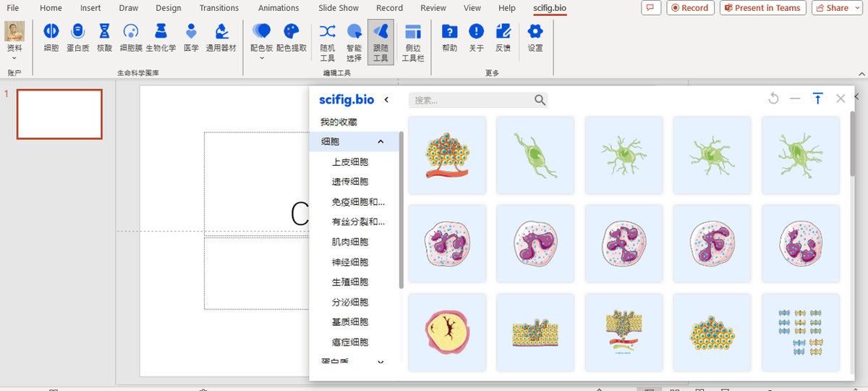Click the pin-to-top arrow icon in scifig panel

point(817,98)
